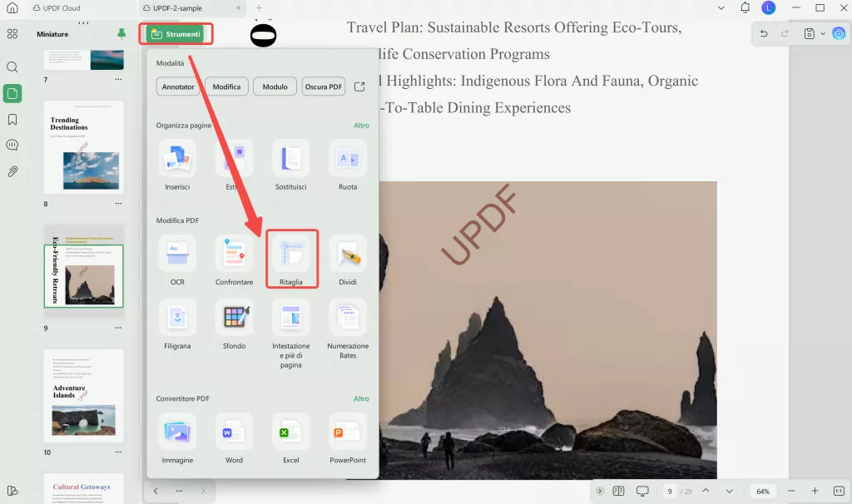
Task: Convert to Excel
Action: click(290, 439)
